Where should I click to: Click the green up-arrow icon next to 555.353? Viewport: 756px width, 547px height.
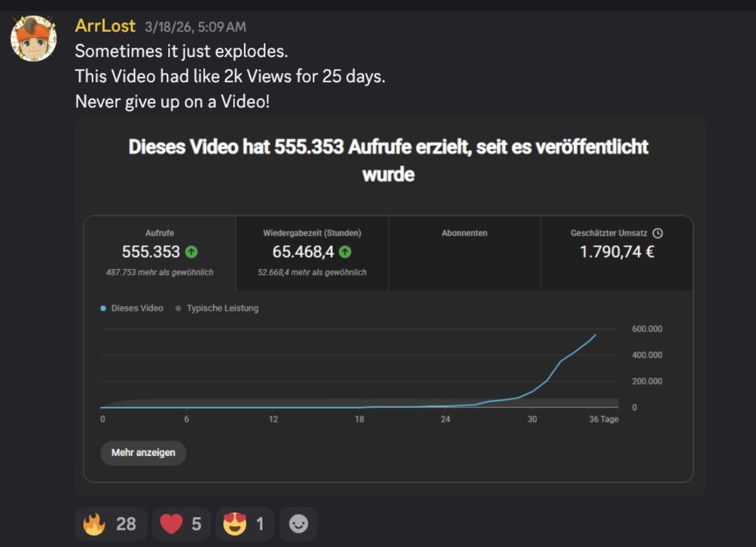pos(192,252)
